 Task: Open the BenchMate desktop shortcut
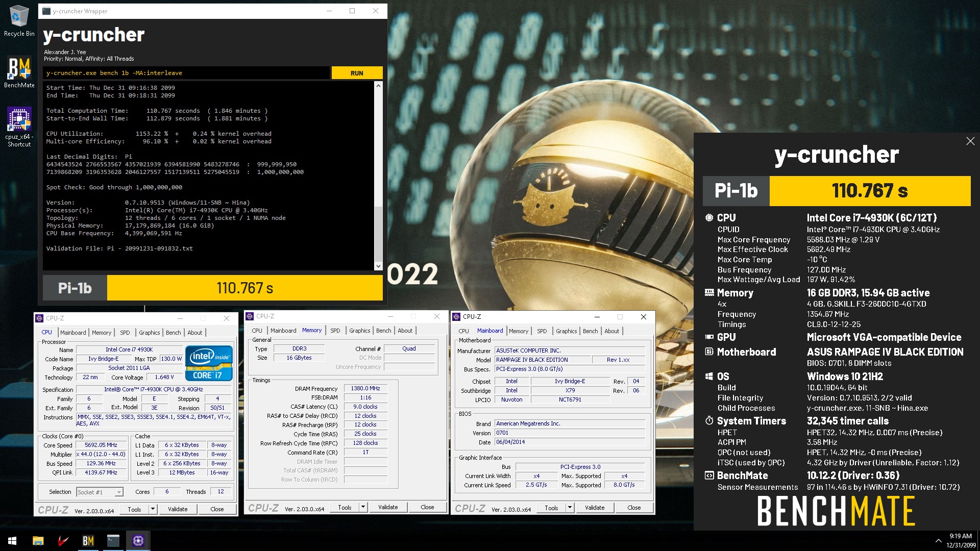19,72
